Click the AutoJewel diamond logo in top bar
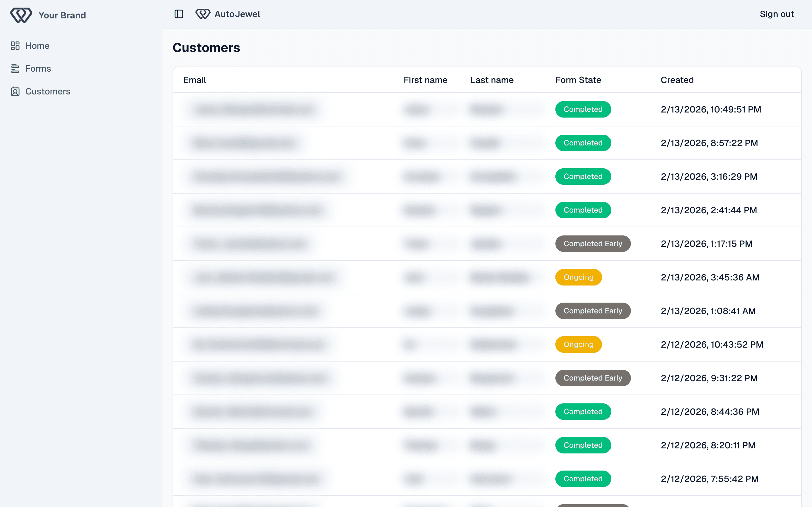This screenshot has width=812, height=507. tap(203, 14)
